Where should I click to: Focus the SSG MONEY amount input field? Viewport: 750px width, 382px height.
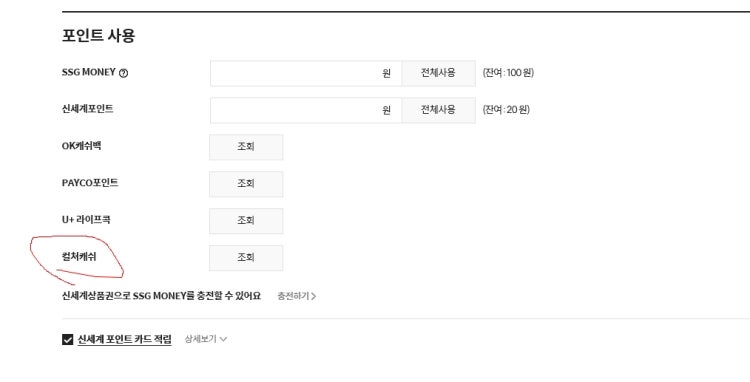pyautogui.click(x=306, y=73)
